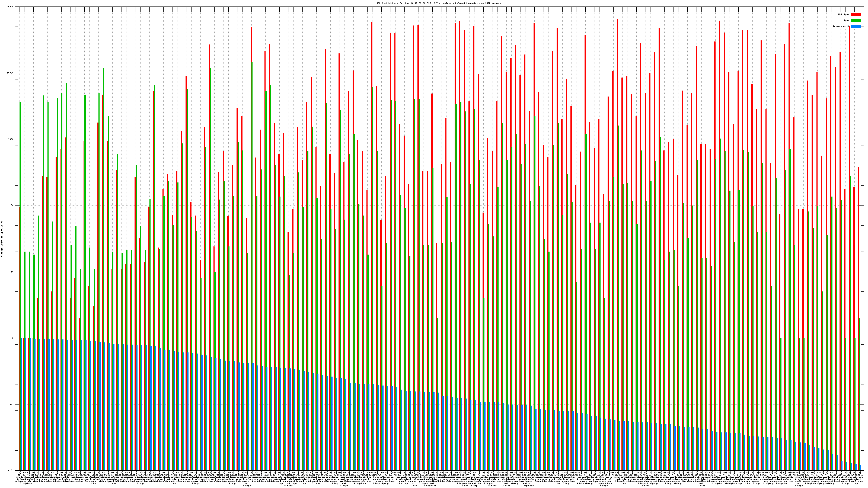Click the 100000 y-axis tick label
Viewport: 868px width, 488px height.
[10, 7]
